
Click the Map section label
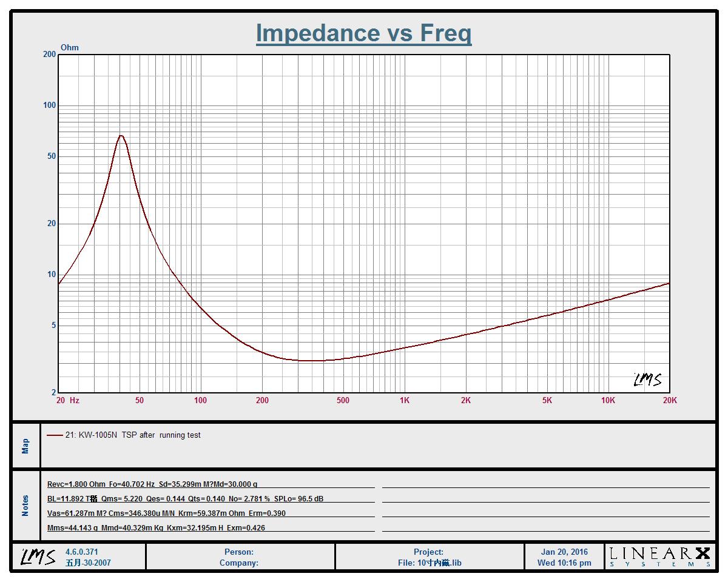25,446
